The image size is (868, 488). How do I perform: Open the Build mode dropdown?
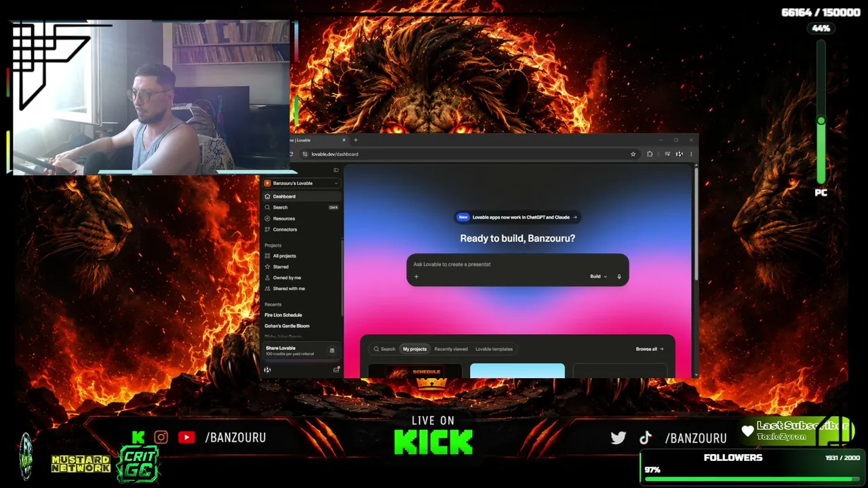[598, 277]
